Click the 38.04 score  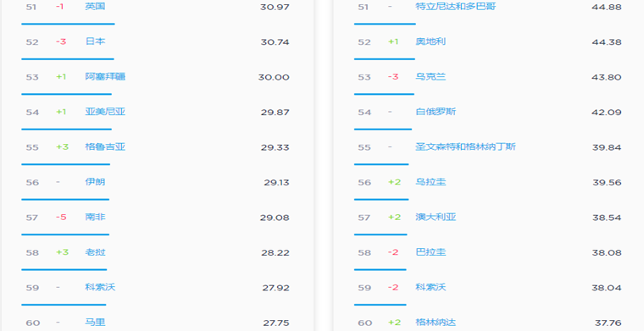[x=607, y=288]
